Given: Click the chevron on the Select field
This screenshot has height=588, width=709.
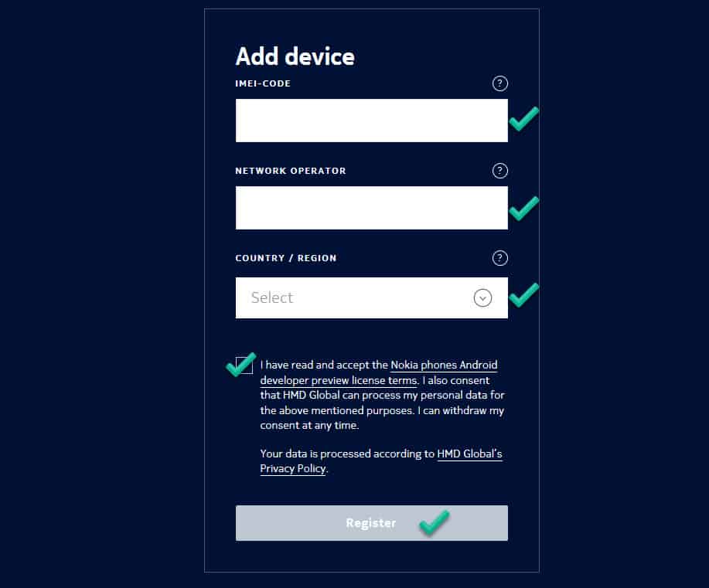Looking at the screenshot, I should click(482, 297).
